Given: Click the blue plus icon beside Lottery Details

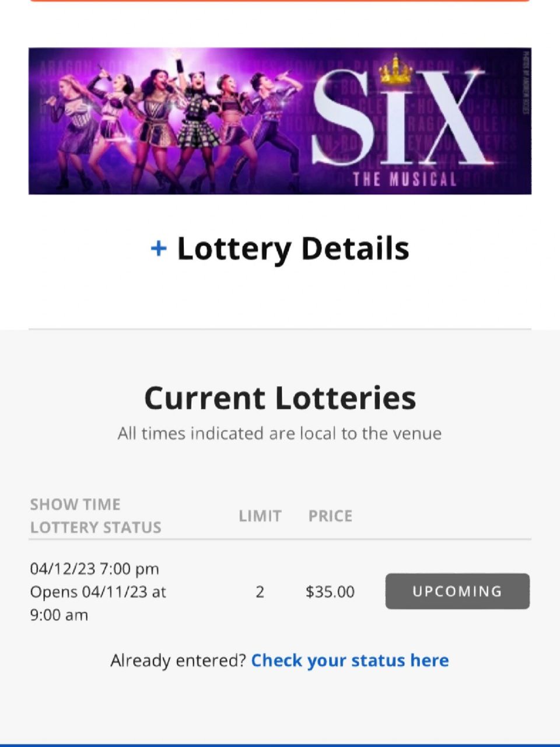Looking at the screenshot, I should pyautogui.click(x=158, y=249).
